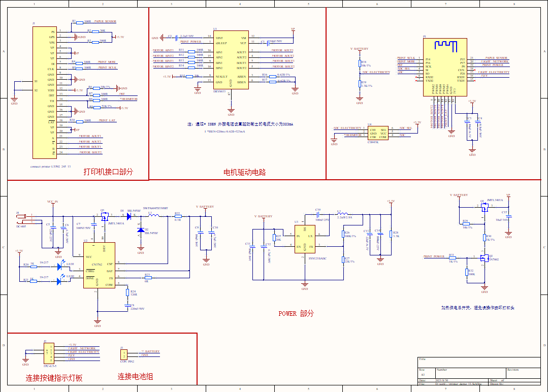
Task: Select the ADC_ELECTRICITY label by R18 divider
Action: [376, 72]
